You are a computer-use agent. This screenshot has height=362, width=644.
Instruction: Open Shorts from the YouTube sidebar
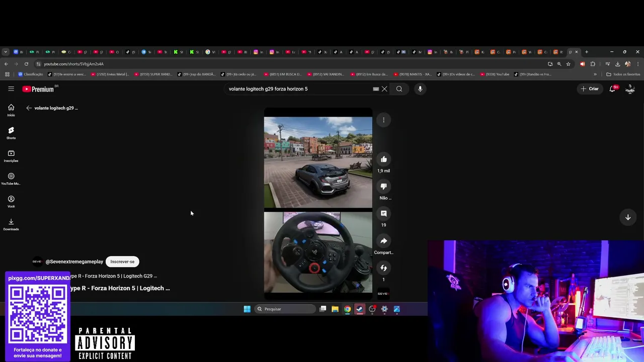coord(11,133)
